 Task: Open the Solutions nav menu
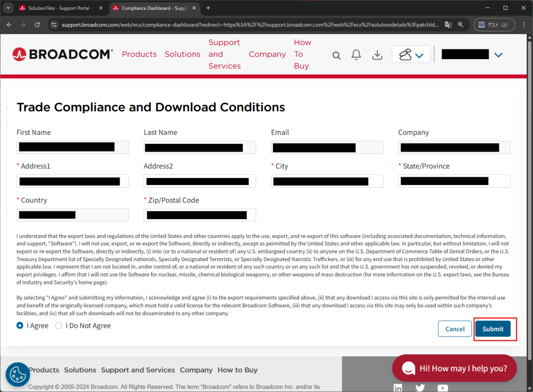pos(183,54)
